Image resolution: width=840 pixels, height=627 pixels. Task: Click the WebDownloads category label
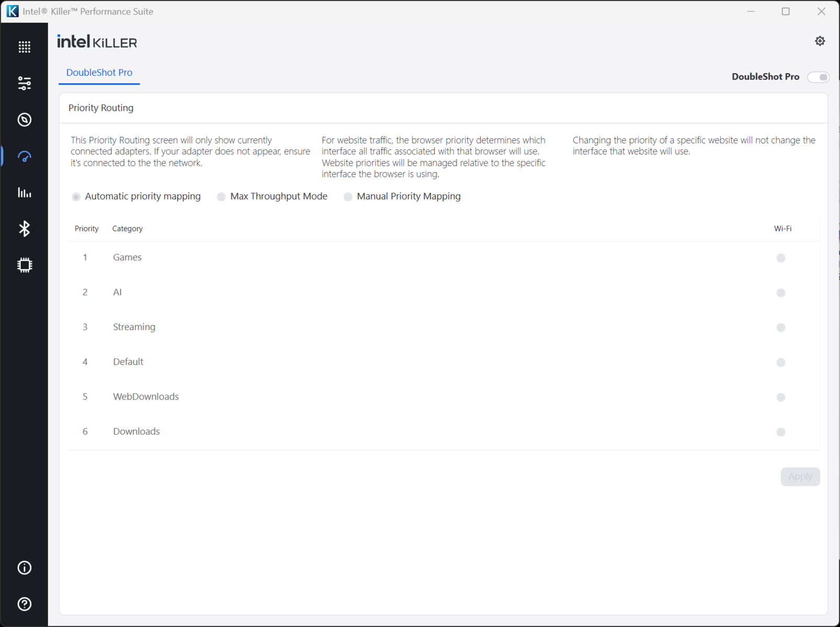146,397
